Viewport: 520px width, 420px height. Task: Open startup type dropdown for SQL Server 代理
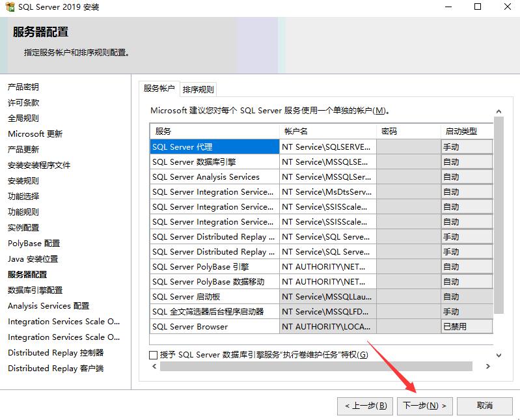[x=467, y=147]
